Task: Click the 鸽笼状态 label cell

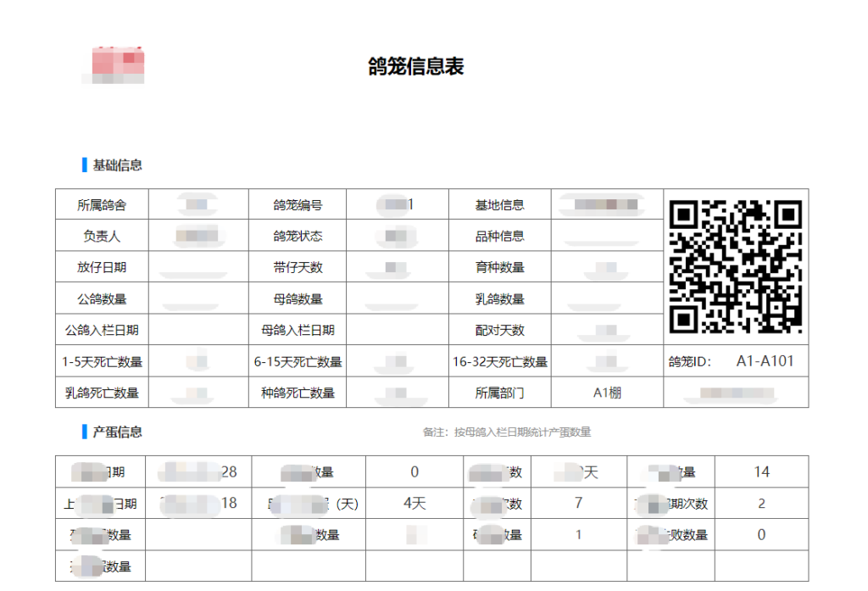Action: point(298,236)
